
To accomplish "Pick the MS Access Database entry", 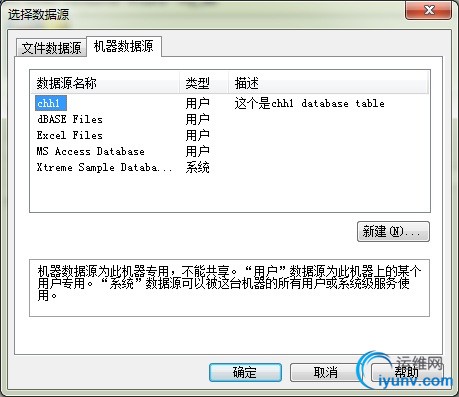I will pyautogui.click(x=91, y=151).
